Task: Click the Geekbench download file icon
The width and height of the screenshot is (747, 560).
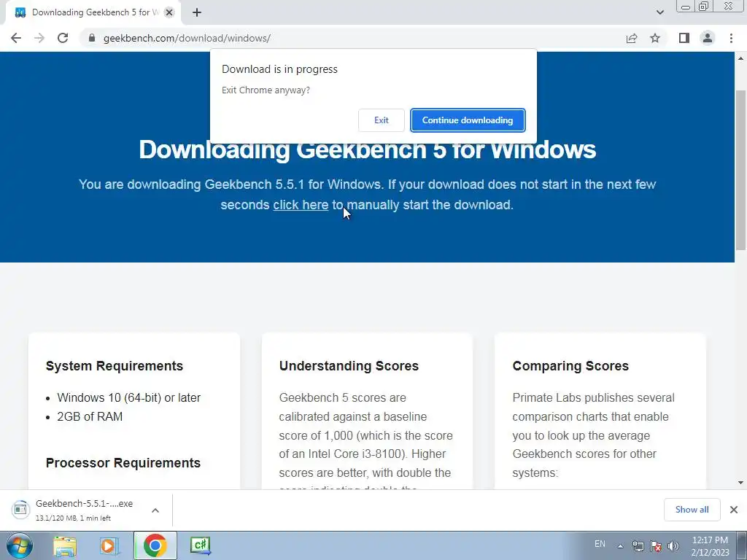Action: pos(20,510)
